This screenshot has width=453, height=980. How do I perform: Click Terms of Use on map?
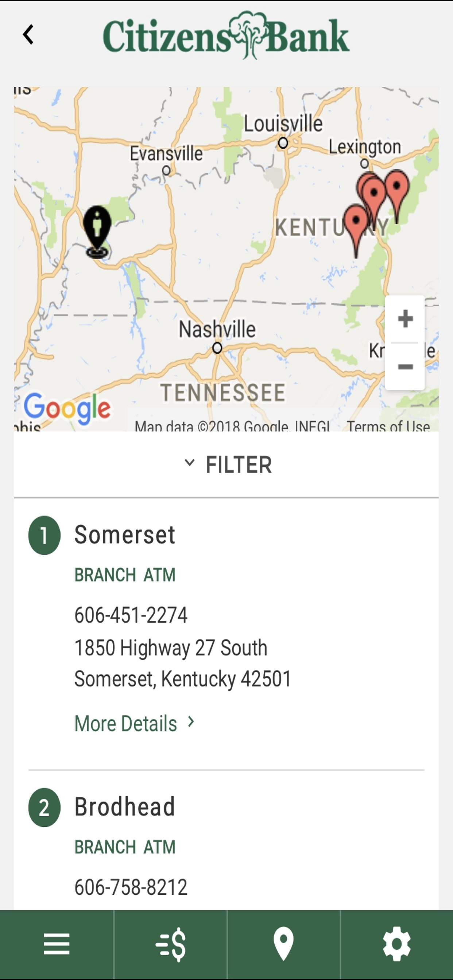[x=388, y=426]
